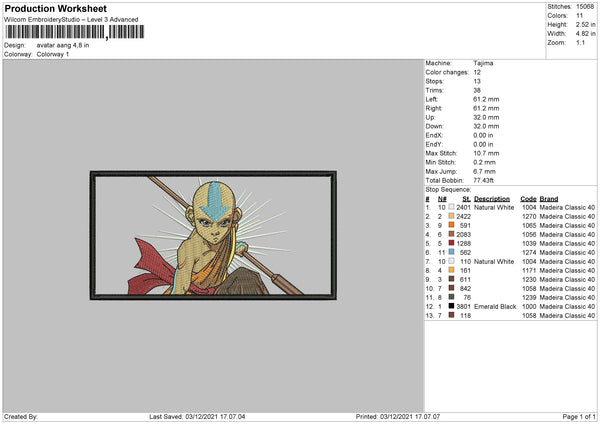Click the Emerald Black swatch in row 12
The width and height of the screenshot is (600, 424).
(451, 306)
